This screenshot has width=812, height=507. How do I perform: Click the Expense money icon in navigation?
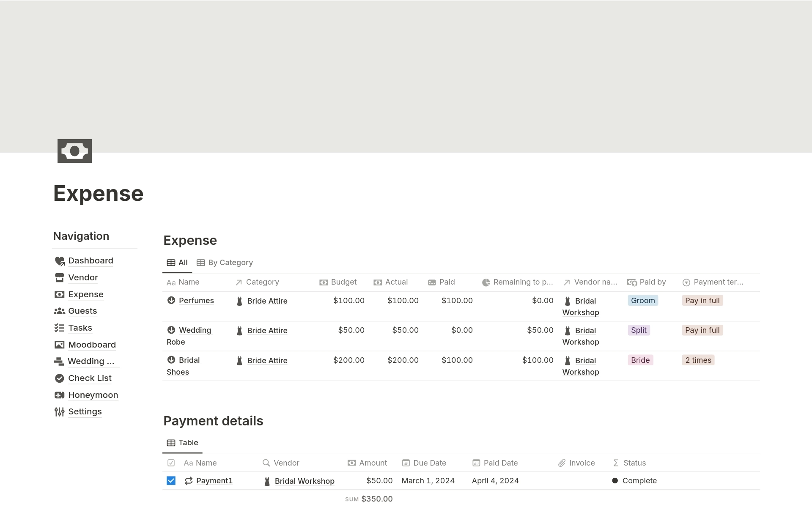point(60,294)
